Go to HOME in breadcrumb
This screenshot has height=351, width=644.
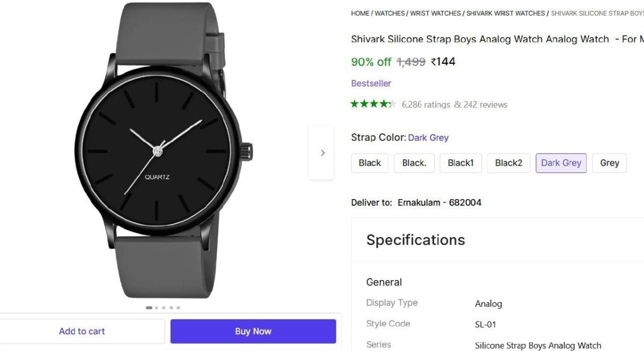(360, 13)
